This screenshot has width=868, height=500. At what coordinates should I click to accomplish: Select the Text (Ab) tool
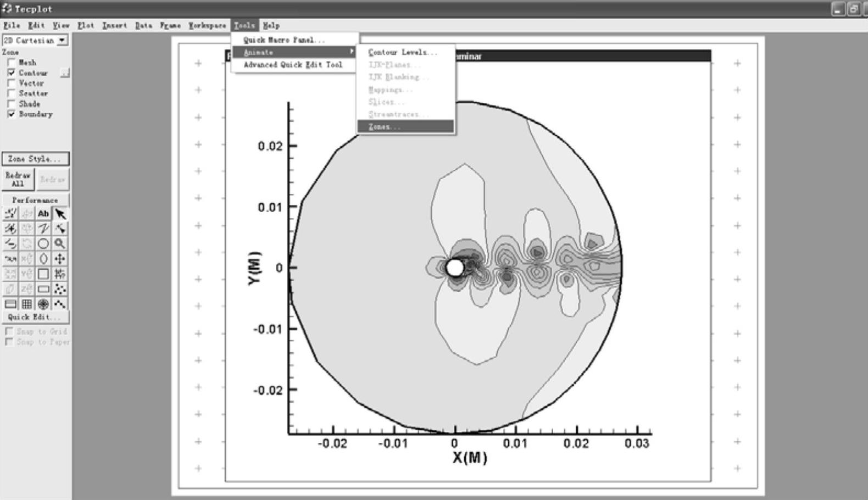click(43, 214)
